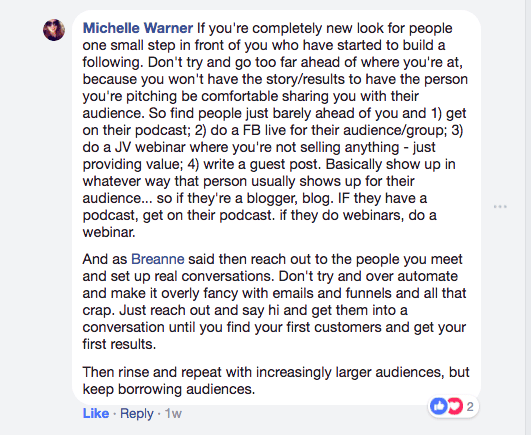View who reacted via the count 2
This screenshot has width=531, height=435.
tap(470, 406)
